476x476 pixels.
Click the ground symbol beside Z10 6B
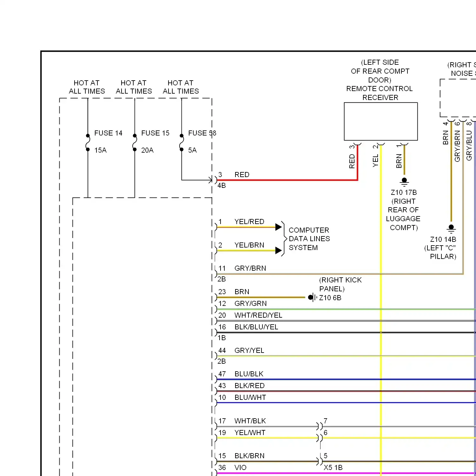pos(313,297)
